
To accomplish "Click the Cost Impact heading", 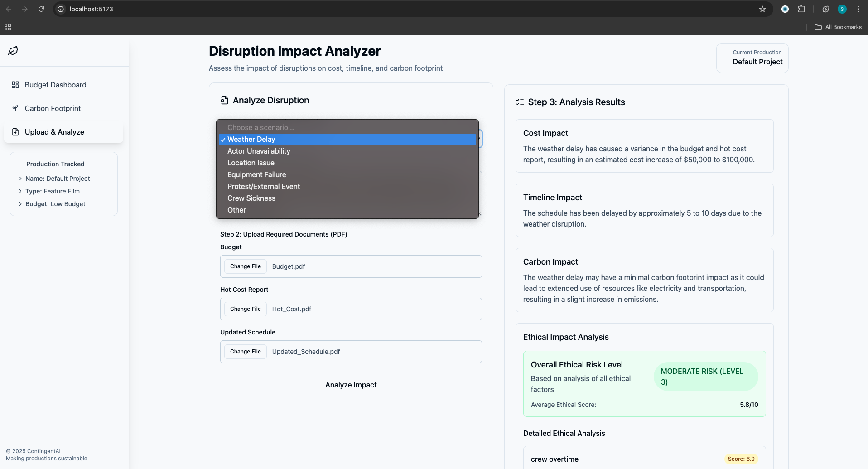I will pyautogui.click(x=545, y=133).
